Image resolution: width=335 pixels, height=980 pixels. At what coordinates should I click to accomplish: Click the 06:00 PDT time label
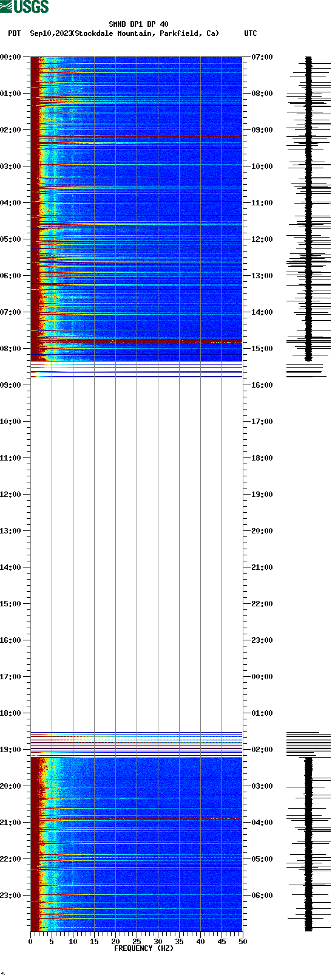[x=10, y=276]
